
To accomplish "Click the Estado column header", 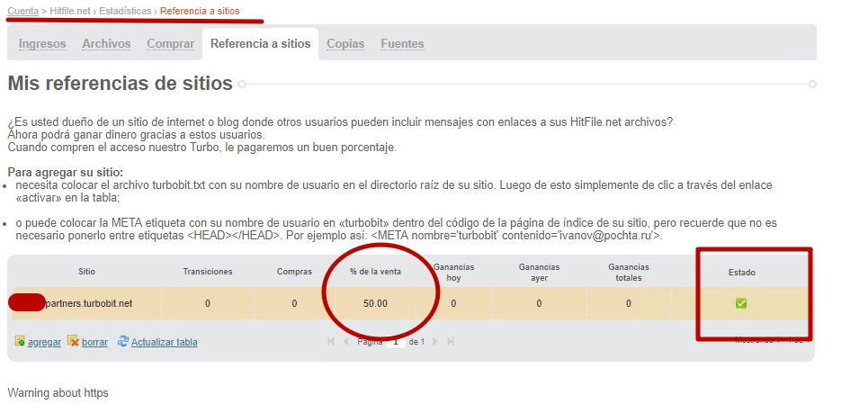I will 742,272.
